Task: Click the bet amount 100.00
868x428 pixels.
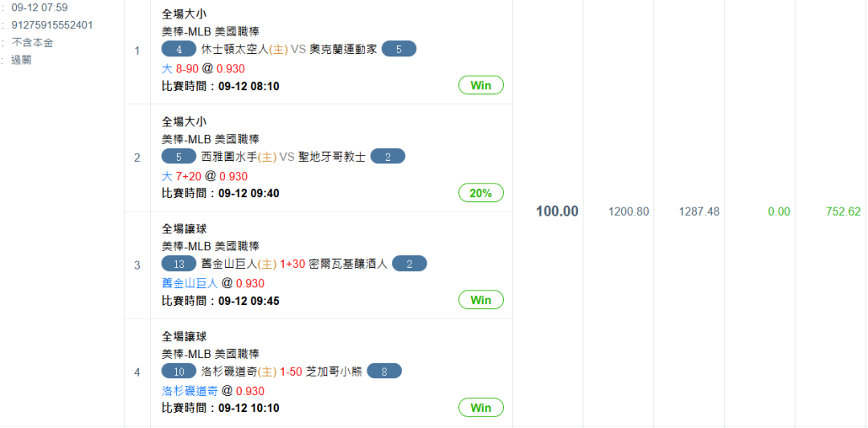Action: (557, 212)
